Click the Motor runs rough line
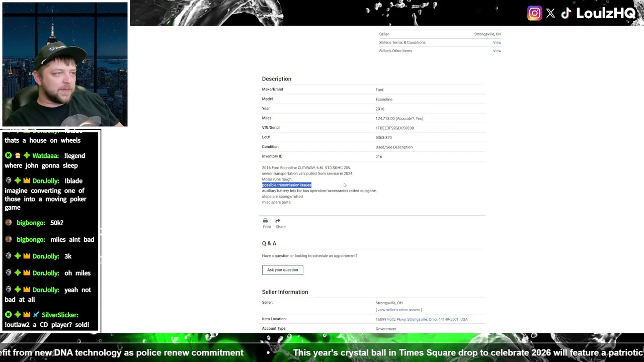Screen dimensions: 644x362 pyautogui.click(x=277, y=179)
